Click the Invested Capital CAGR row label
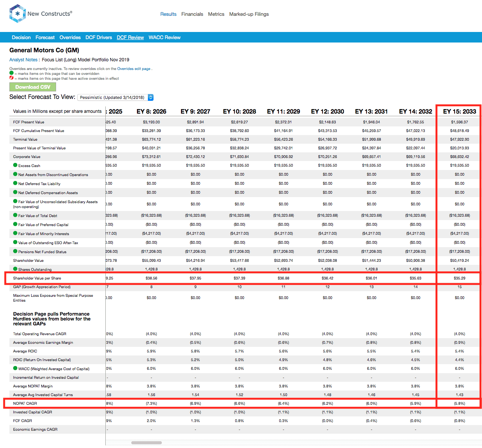Screen dimensions: 482x448 [32, 412]
